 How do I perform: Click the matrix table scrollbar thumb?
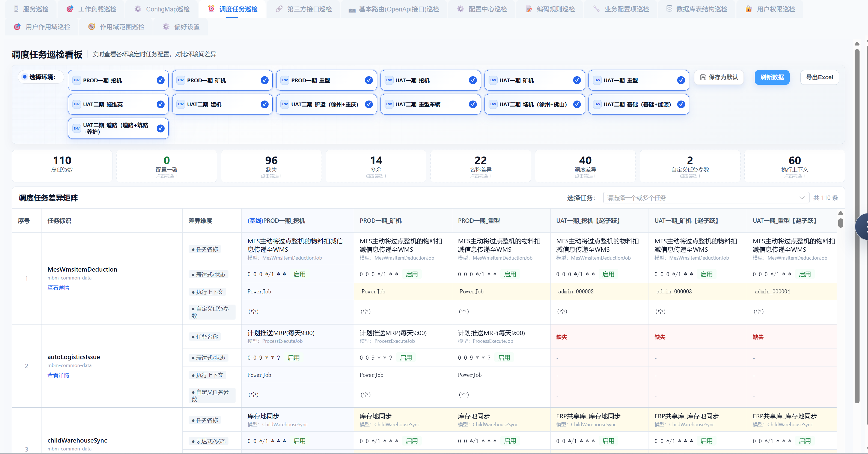[x=841, y=223]
